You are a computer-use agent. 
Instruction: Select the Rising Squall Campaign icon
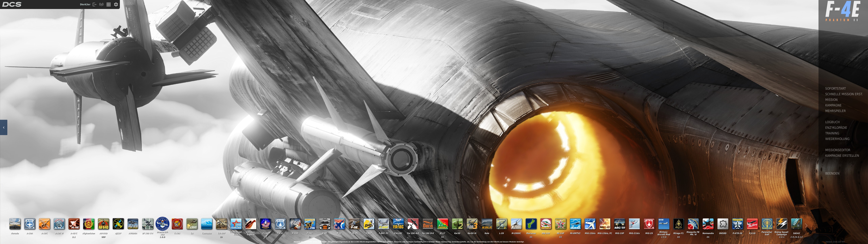tap(782, 224)
